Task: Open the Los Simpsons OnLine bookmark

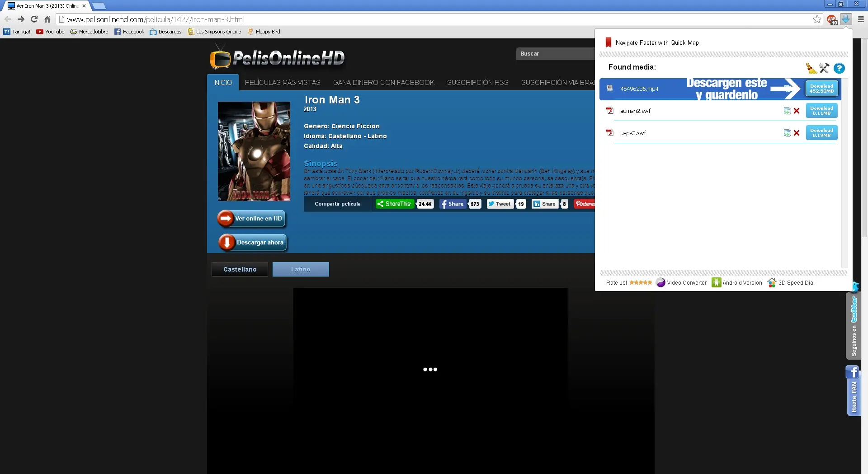Action: point(214,32)
